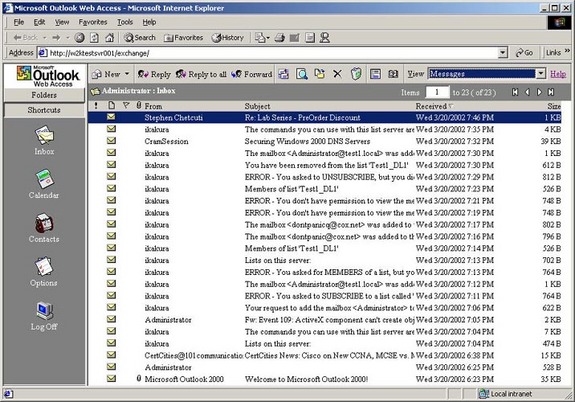The image size is (575, 402).
Task: Click the Address URL field
Action: coord(273,53)
